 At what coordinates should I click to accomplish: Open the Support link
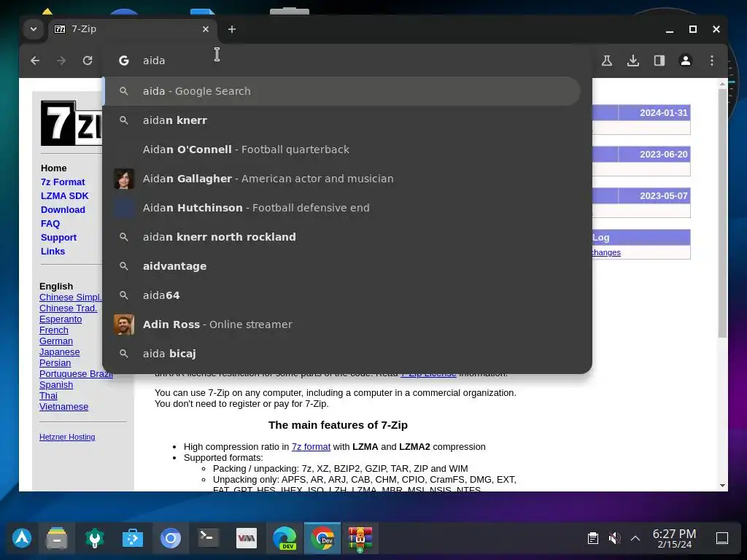[58, 237]
